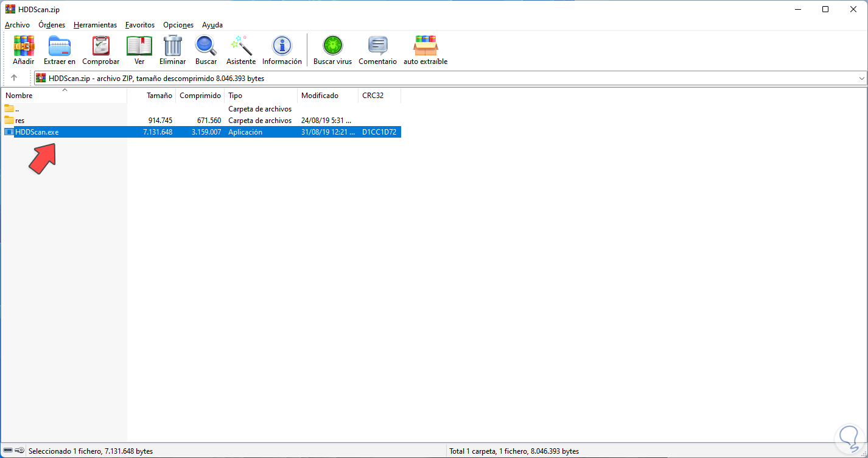The width and height of the screenshot is (868, 458).
Task: Sort by the CRC32 column header
Action: pos(379,96)
